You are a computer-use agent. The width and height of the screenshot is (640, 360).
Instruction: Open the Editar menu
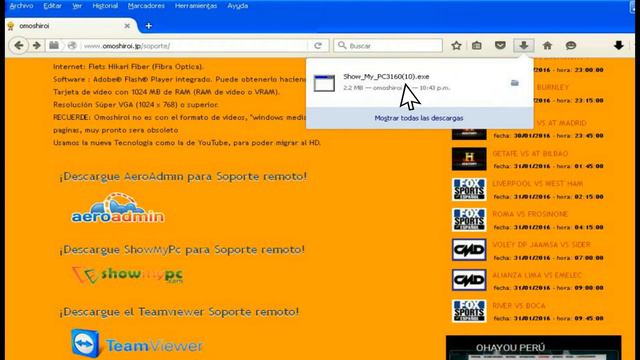52,6
